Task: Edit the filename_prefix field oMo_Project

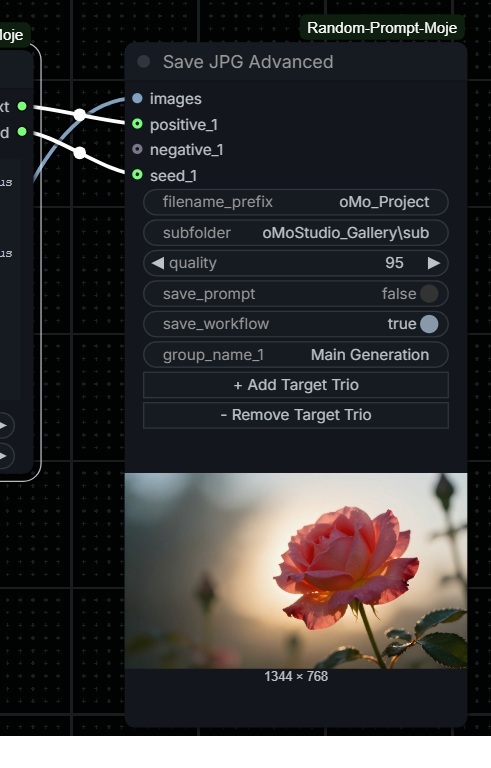Action: click(x=295, y=202)
